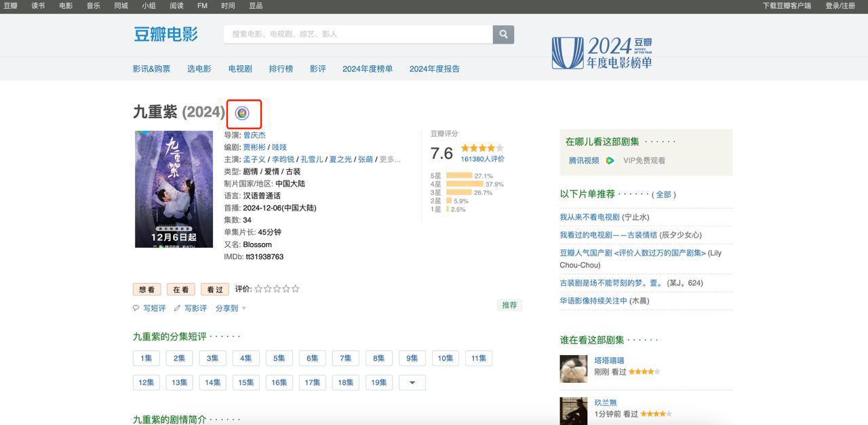The height and width of the screenshot is (425, 868).
Task: Open episode 19集 reviews
Action: point(379,382)
